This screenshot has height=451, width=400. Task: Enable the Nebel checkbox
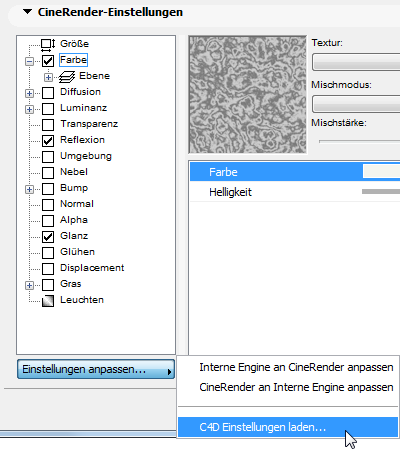(x=48, y=173)
